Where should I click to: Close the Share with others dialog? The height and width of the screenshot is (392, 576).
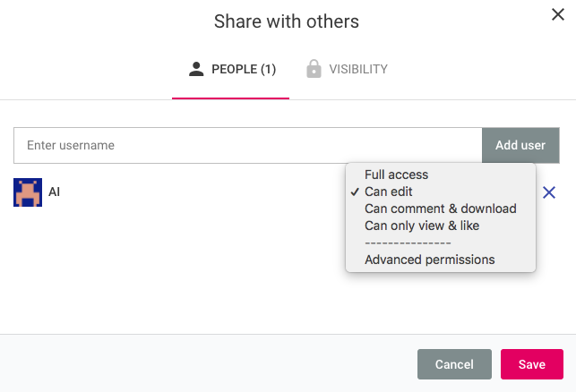click(557, 14)
